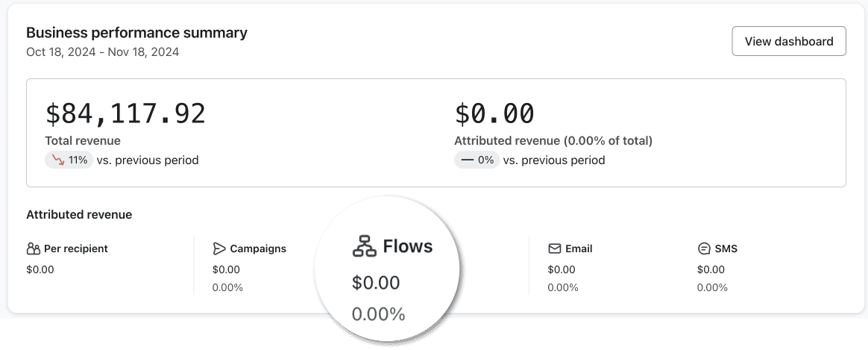
Task: Click the Business performance summary heading
Action: 136,33
